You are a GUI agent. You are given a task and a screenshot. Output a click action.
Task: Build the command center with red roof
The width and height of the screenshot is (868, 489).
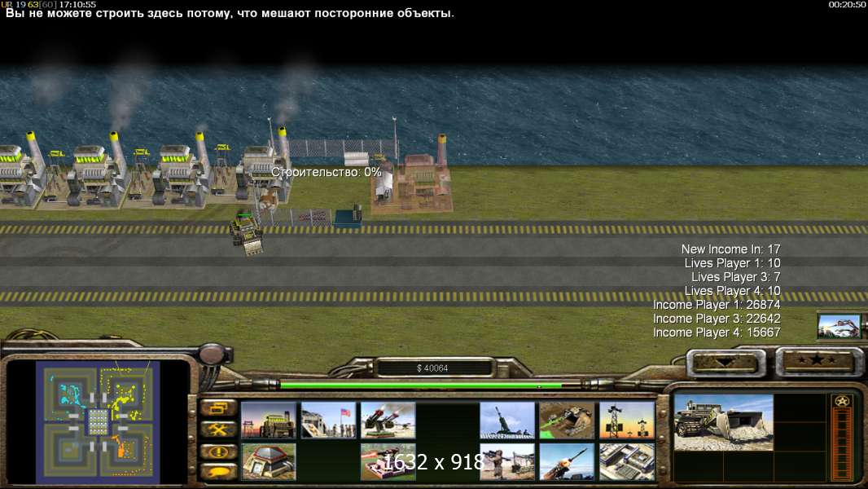point(269,461)
